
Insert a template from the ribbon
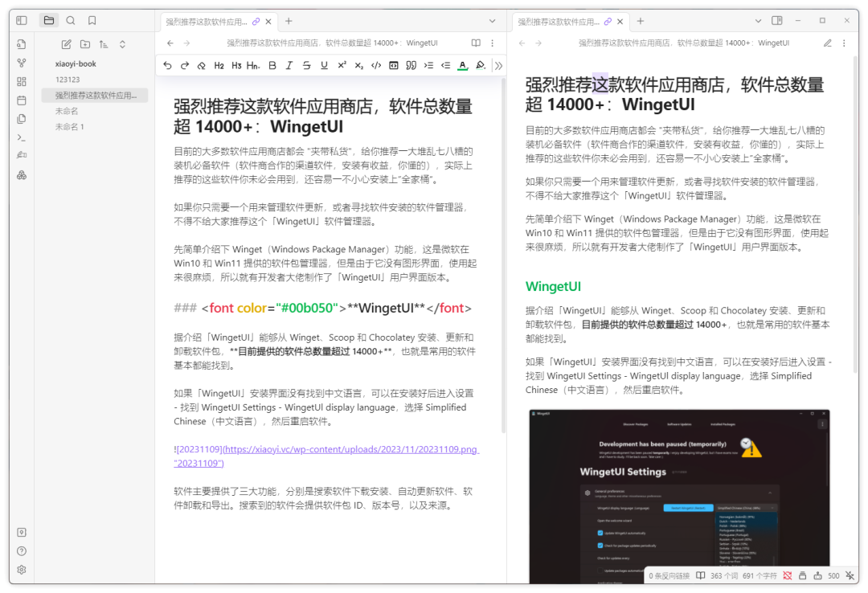pyautogui.click(x=22, y=118)
